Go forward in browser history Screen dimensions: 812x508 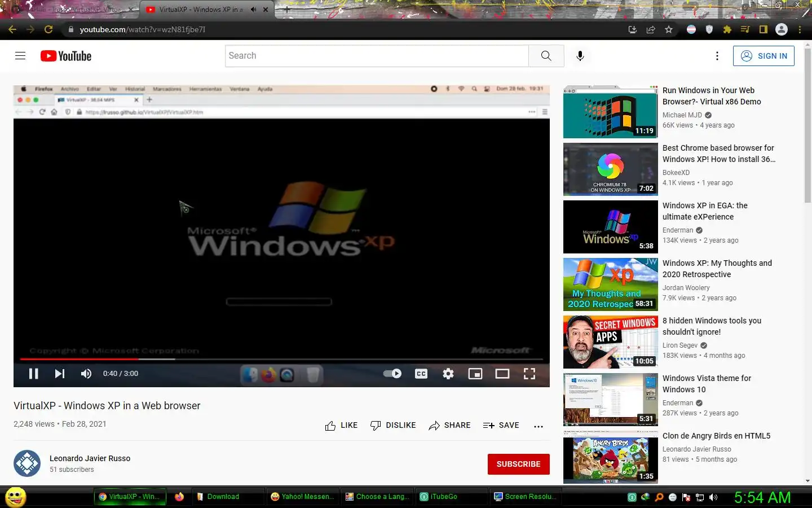tap(30, 29)
